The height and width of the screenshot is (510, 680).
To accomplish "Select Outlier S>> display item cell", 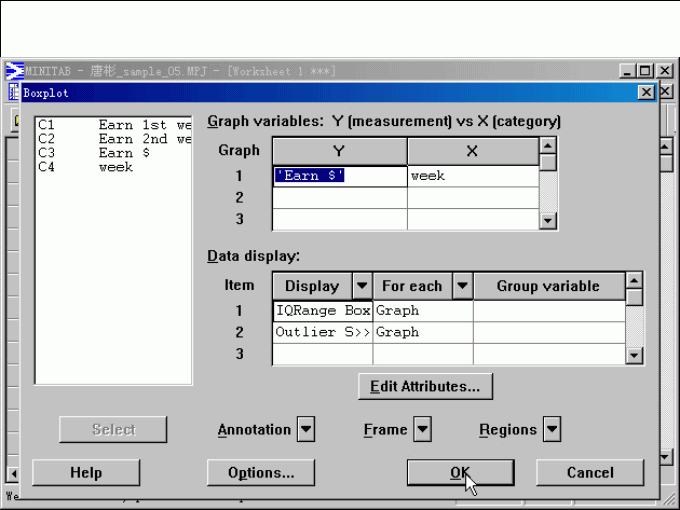I will (x=322, y=332).
